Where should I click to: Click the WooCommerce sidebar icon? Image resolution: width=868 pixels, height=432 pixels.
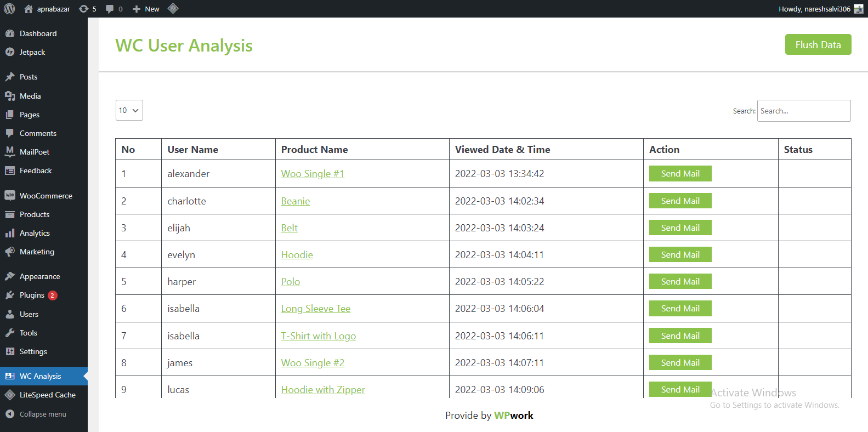(x=10, y=196)
